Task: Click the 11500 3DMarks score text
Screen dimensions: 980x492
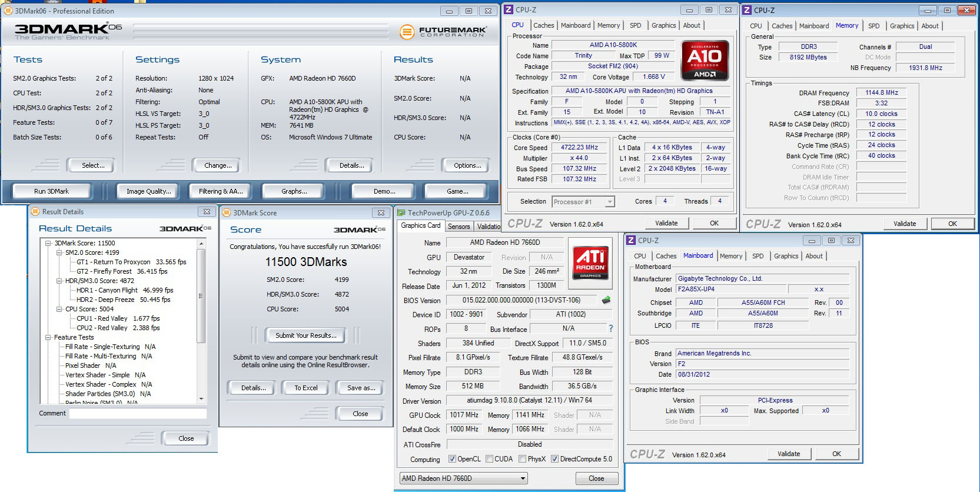Action: point(306,262)
